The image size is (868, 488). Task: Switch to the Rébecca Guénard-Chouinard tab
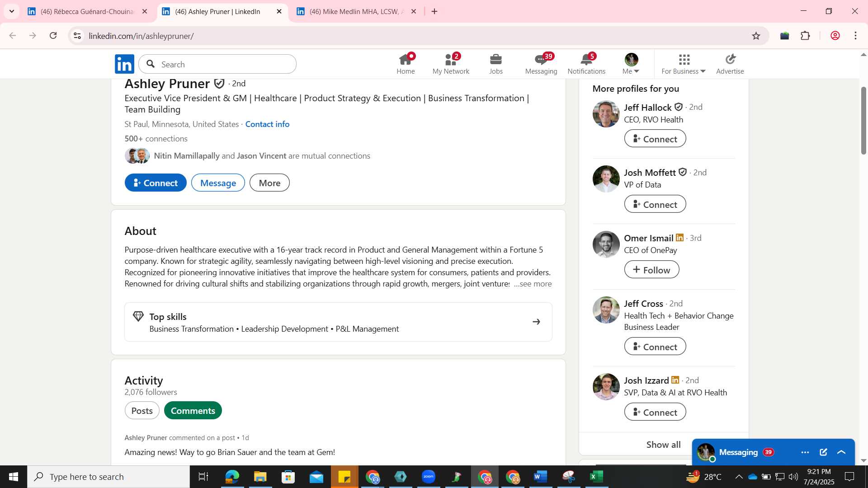pyautogui.click(x=88, y=11)
